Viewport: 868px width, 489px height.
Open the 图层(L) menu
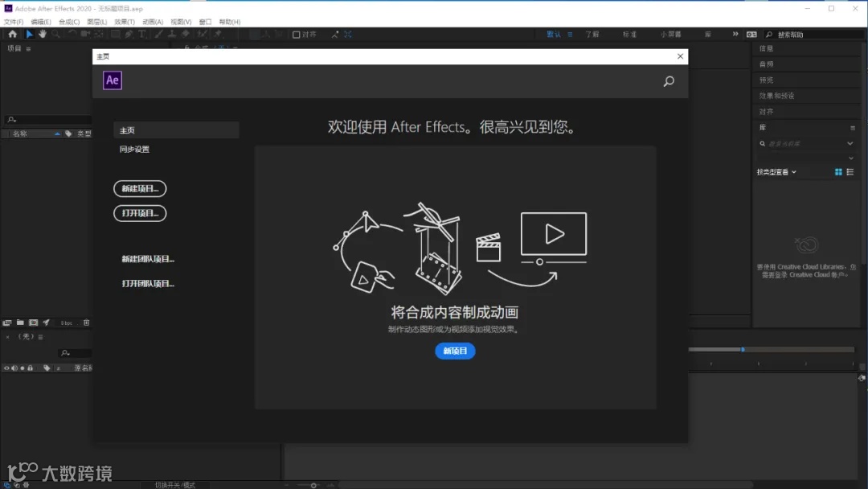click(x=97, y=22)
